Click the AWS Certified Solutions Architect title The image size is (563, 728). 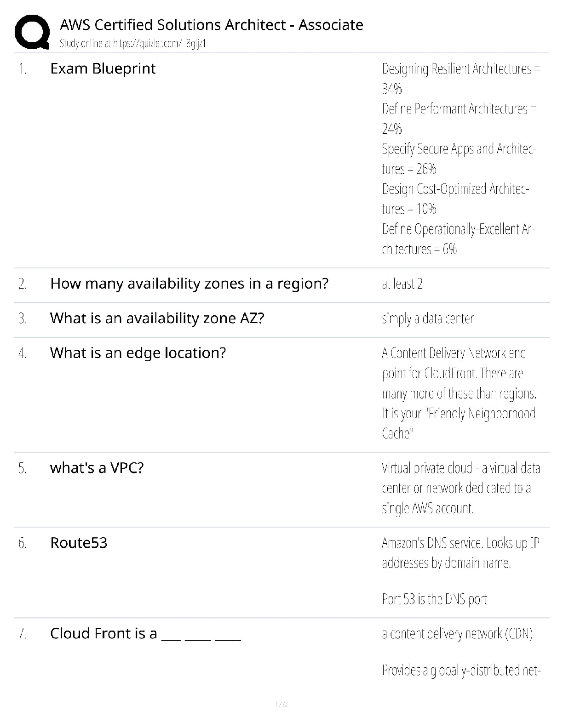[212, 25]
